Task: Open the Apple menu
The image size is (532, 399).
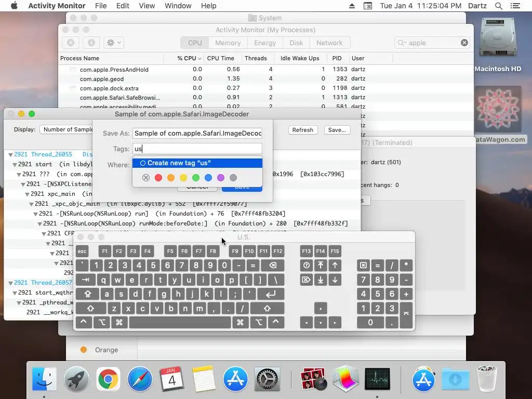Action: coord(14,6)
